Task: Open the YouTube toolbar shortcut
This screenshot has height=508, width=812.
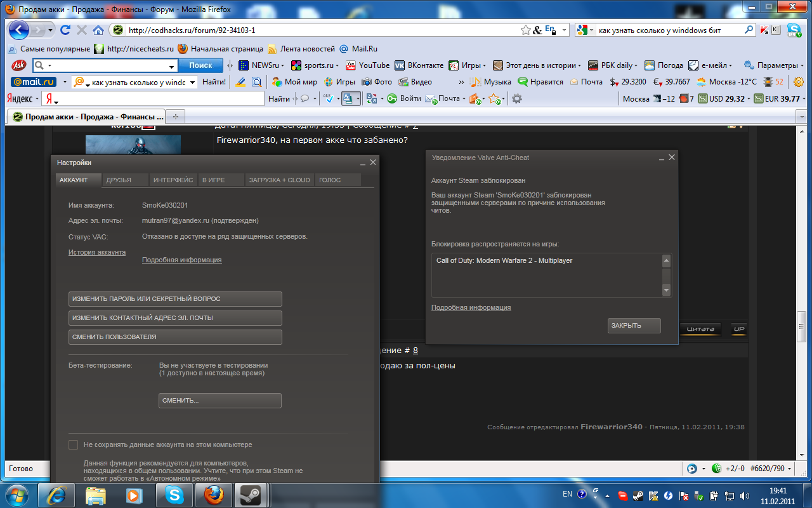Action: tap(368, 65)
